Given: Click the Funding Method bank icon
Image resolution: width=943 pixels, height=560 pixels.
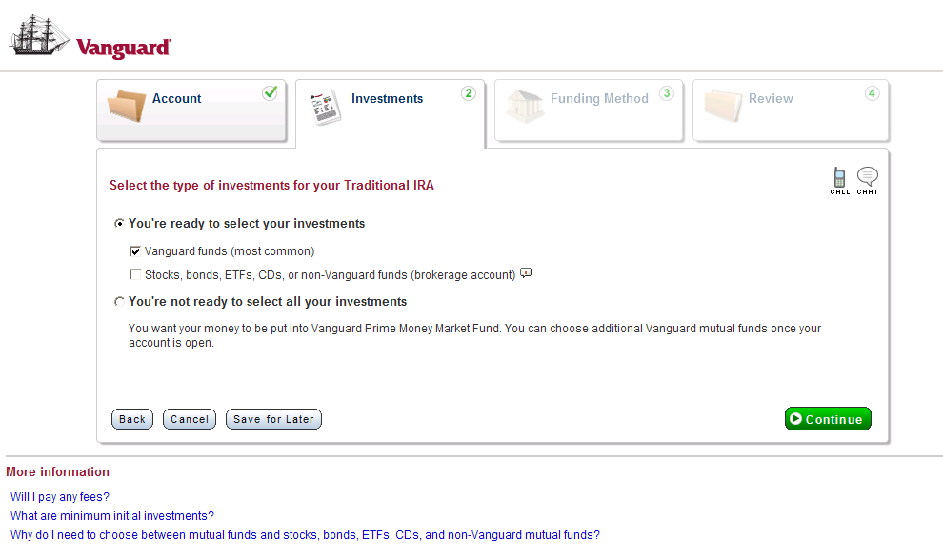Looking at the screenshot, I should (525, 108).
